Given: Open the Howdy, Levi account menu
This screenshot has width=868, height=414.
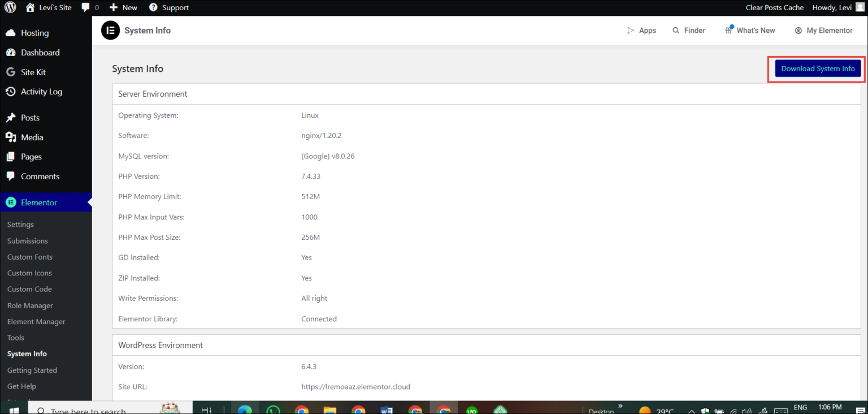Looking at the screenshot, I should 832,7.
